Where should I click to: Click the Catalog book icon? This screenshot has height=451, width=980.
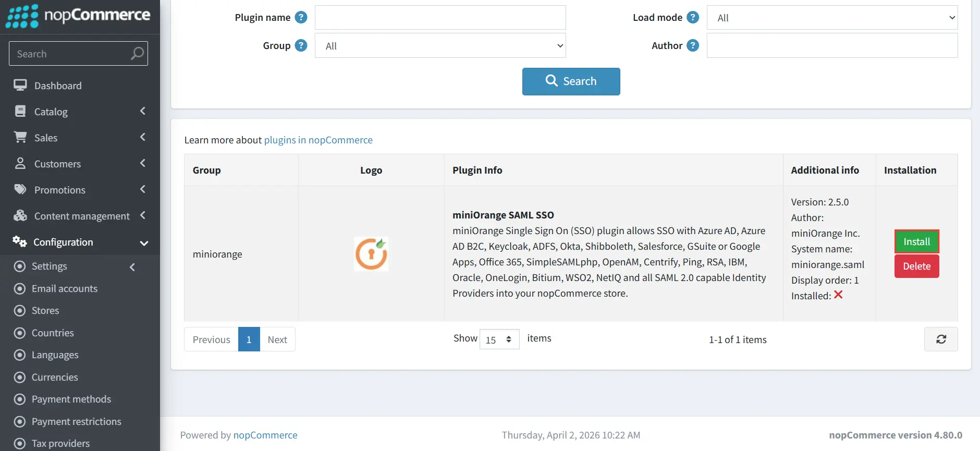(x=20, y=111)
